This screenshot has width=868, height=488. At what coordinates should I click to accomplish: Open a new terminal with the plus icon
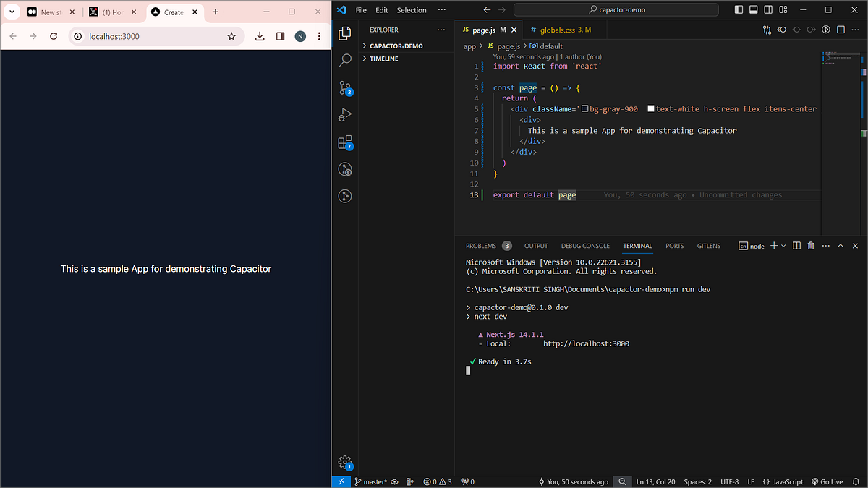click(775, 246)
